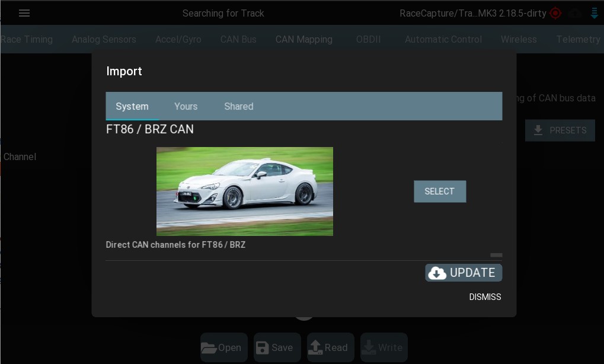Click the Read upload icon
This screenshot has width=604, height=364.
click(x=315, y=347)
